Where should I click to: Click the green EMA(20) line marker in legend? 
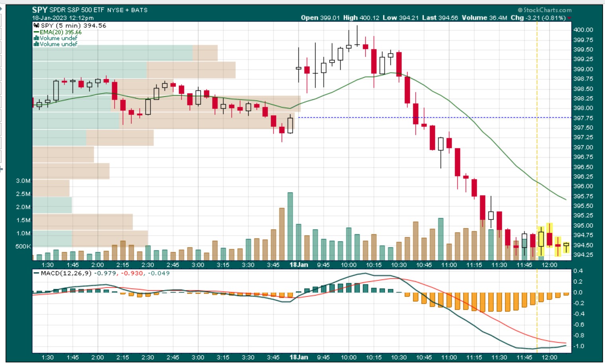coord(36,32)
